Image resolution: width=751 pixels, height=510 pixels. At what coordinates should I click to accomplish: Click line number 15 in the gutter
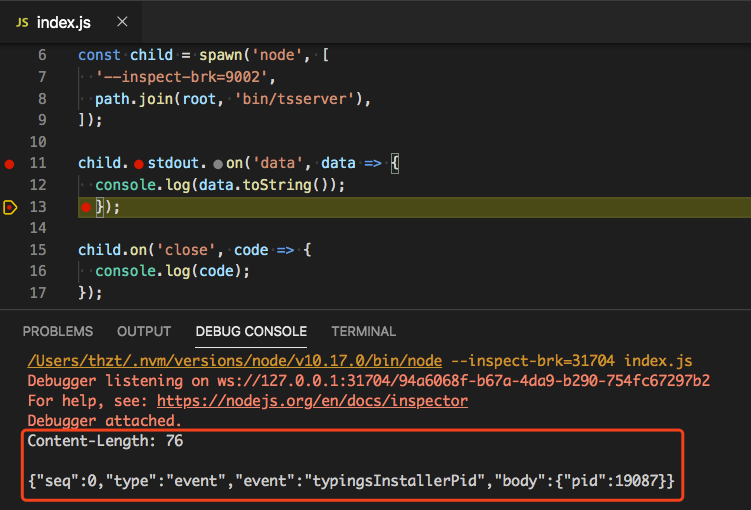[x=38, y=249]
